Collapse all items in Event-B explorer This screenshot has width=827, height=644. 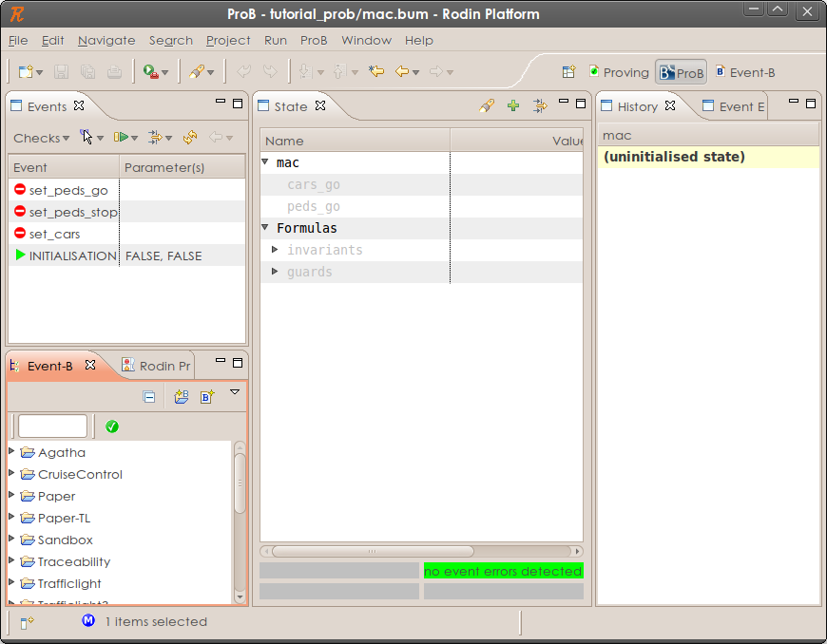coord(149,397)
